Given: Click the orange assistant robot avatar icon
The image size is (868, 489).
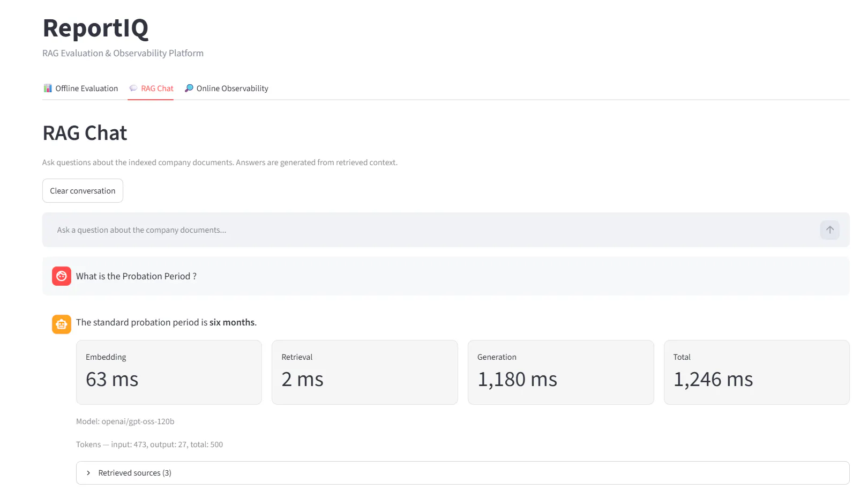Looking at the screenshot, I should point(62,324).
